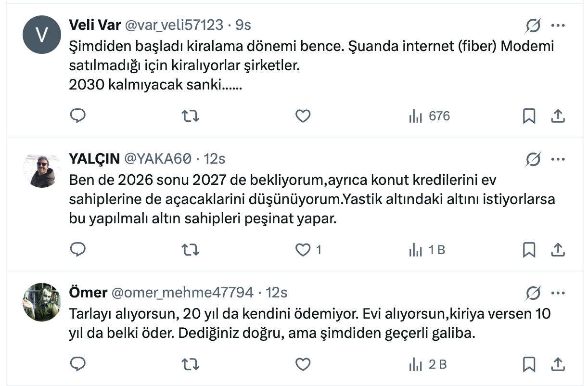Open Veli Var's avatar with letter V

click(42, 35)
